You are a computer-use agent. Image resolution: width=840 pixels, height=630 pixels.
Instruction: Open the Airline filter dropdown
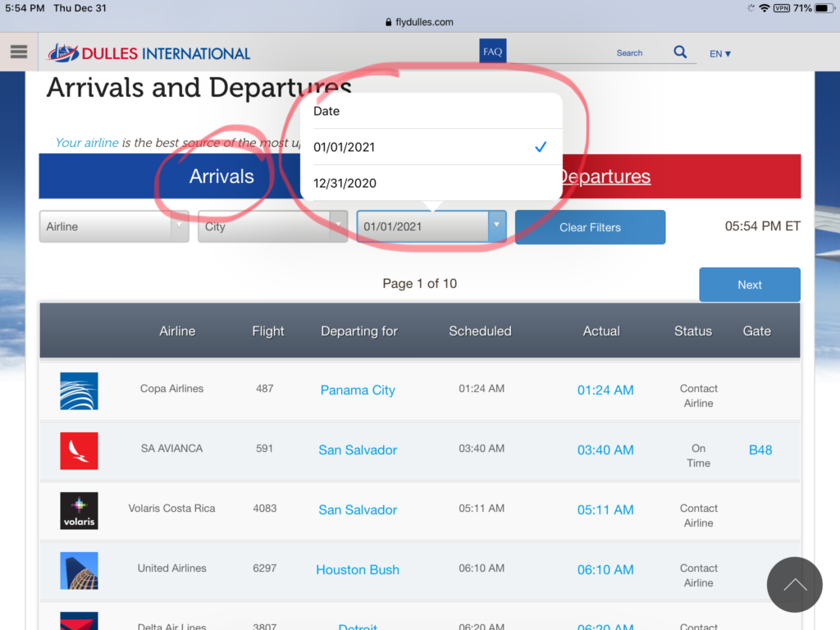(114, 226)
